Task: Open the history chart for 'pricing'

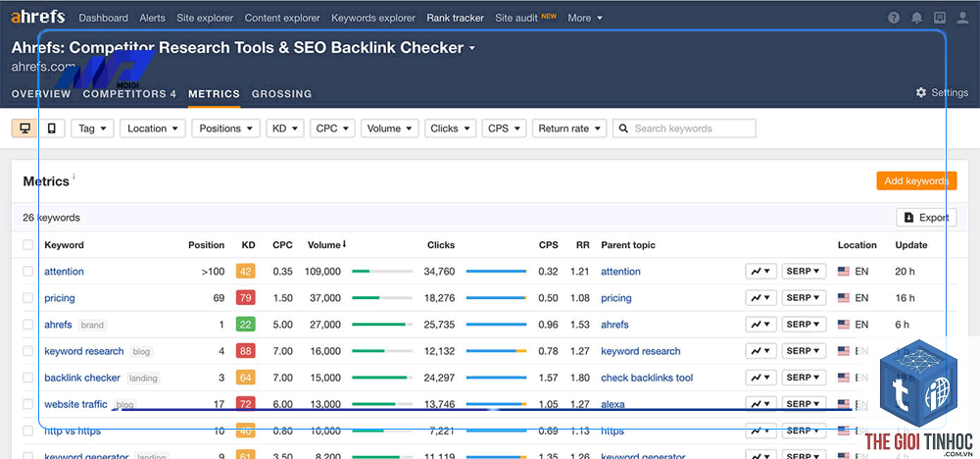Action: (x=760, y=298)
